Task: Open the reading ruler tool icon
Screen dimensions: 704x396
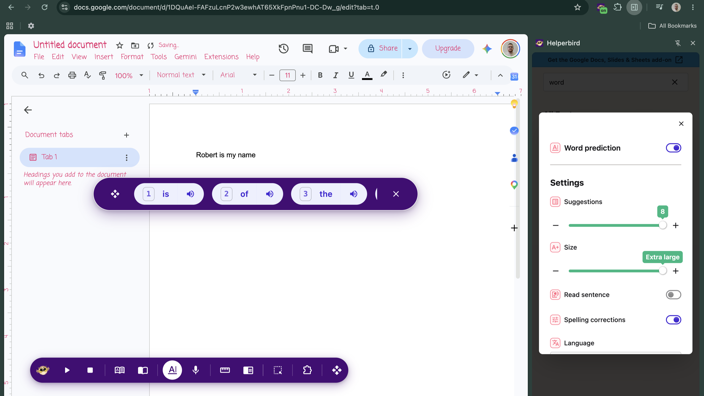Action: (225, 370)
